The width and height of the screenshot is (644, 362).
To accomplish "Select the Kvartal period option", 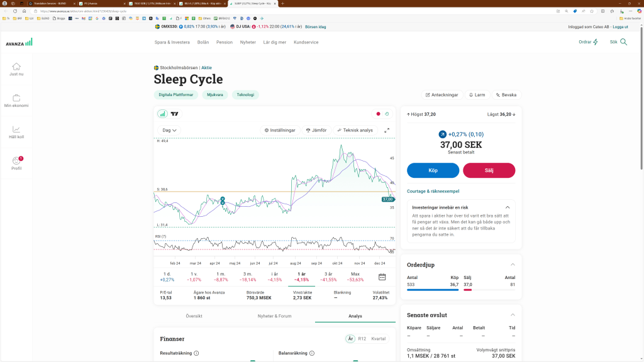I will [x=378, y=339].
